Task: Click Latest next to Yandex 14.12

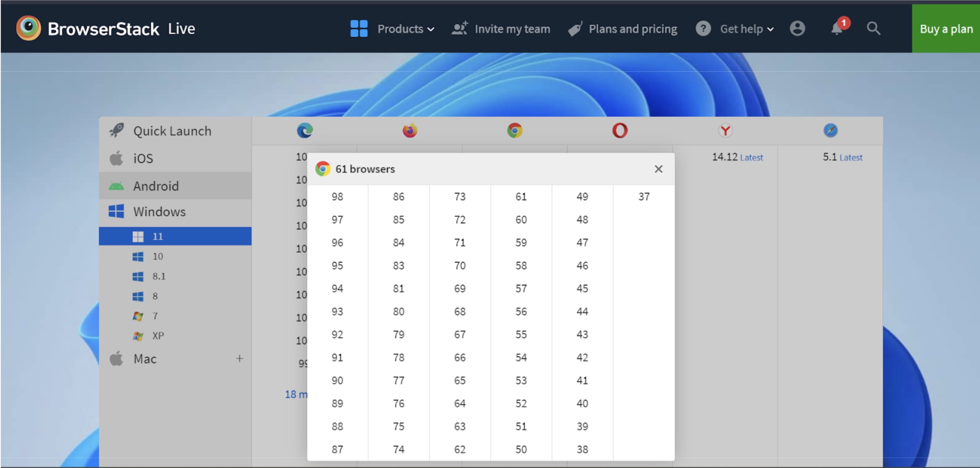Action: click(751, 157)
